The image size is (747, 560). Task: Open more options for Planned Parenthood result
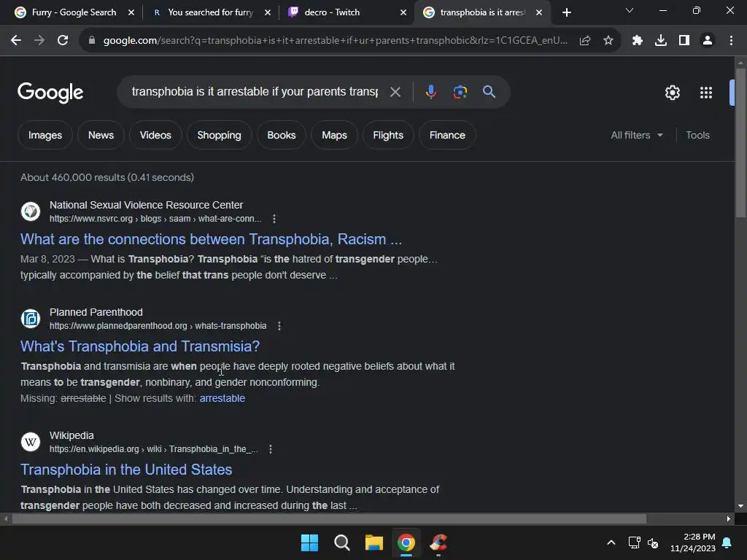point(279,326)
